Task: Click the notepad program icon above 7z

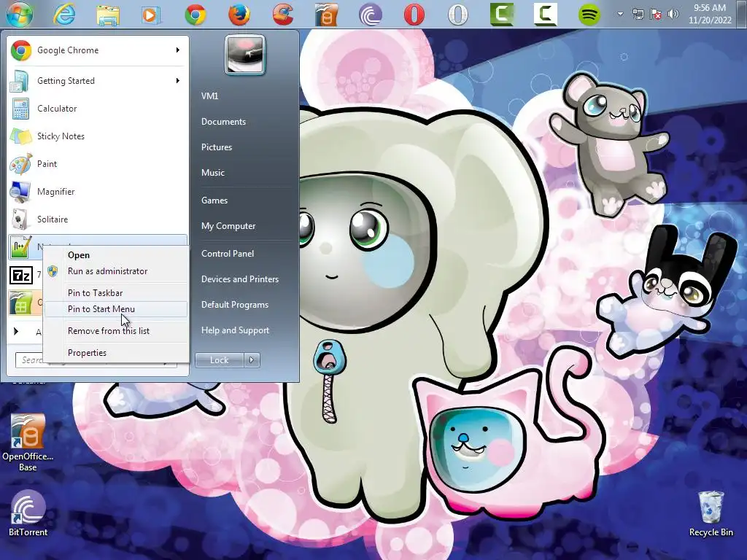Action: (21, 246)
